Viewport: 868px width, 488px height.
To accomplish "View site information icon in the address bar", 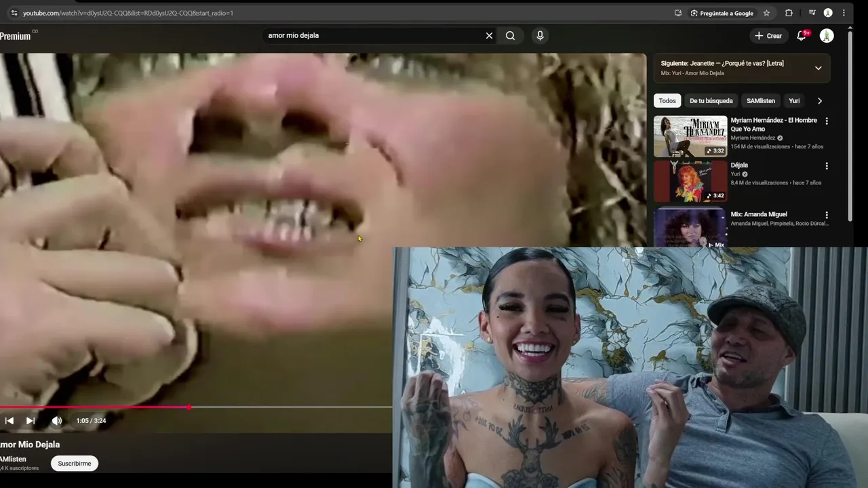I will point(14,13).
